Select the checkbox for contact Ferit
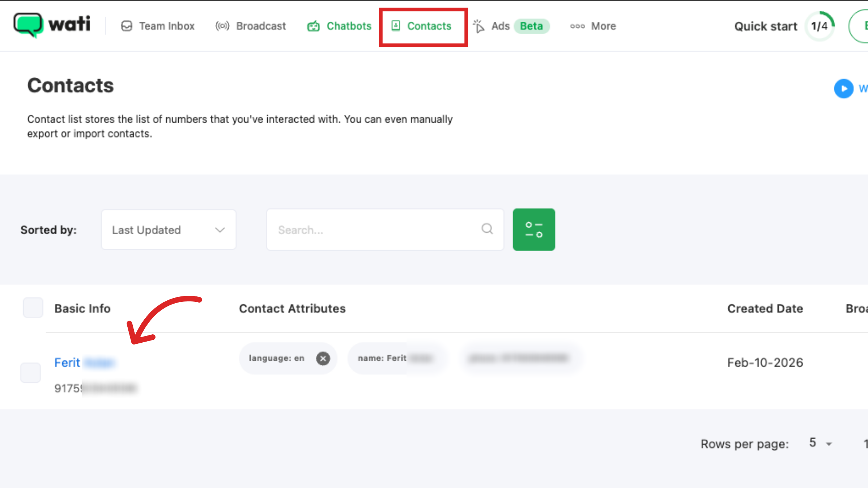Image resolution: width=868 pixels, height=488 pixels. coord(30,373)
